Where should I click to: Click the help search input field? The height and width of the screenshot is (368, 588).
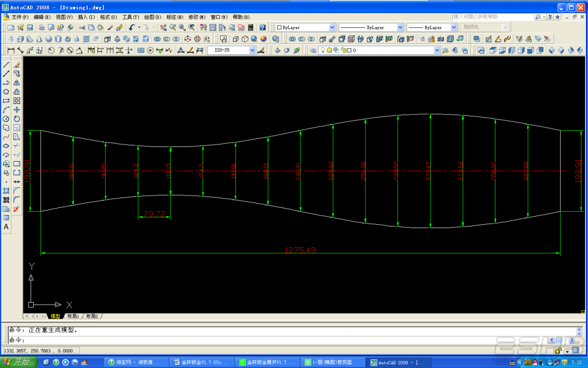pyautogui.click(x=493, y=17)
